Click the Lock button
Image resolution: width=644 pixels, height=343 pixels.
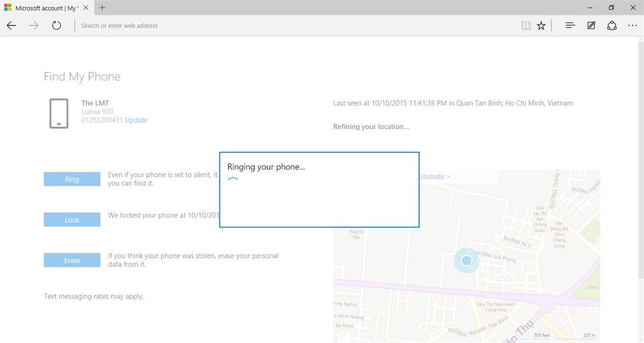tap(72, 220)
